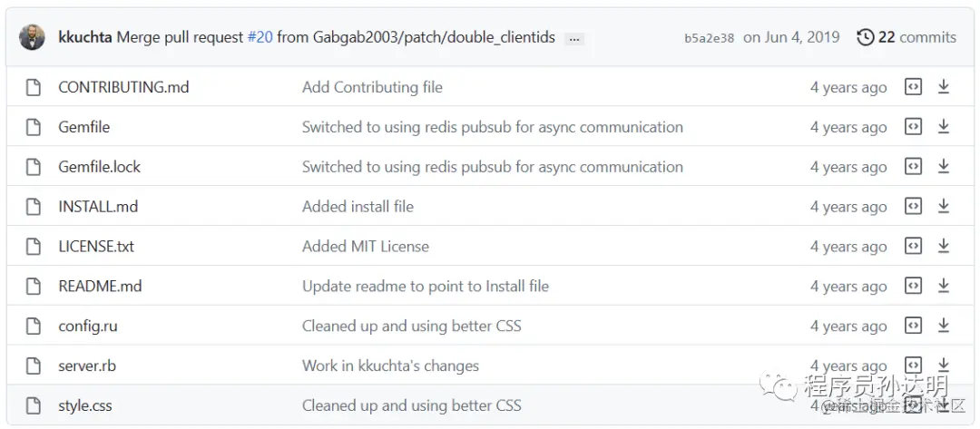This screenshot has width=980, height=429.
Task: Click kkuchta's avatar thumbnail
Action: pyautogui.click(x=32, y=37)
